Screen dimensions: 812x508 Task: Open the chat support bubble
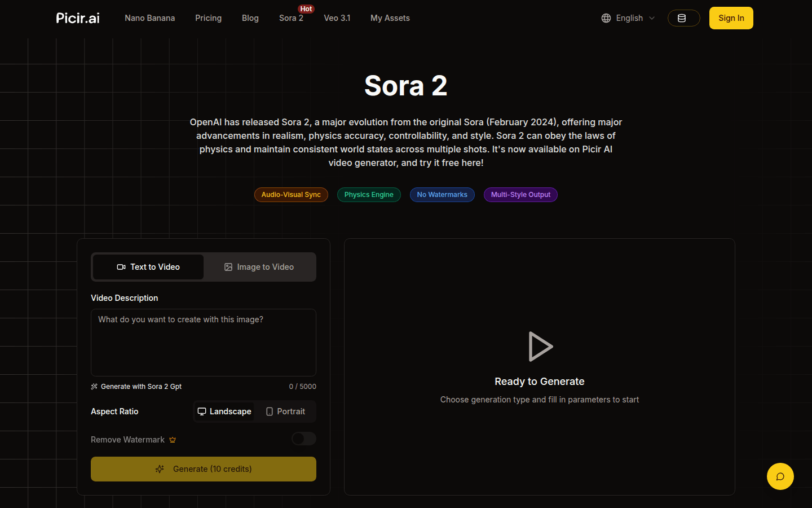pos(780,476)
